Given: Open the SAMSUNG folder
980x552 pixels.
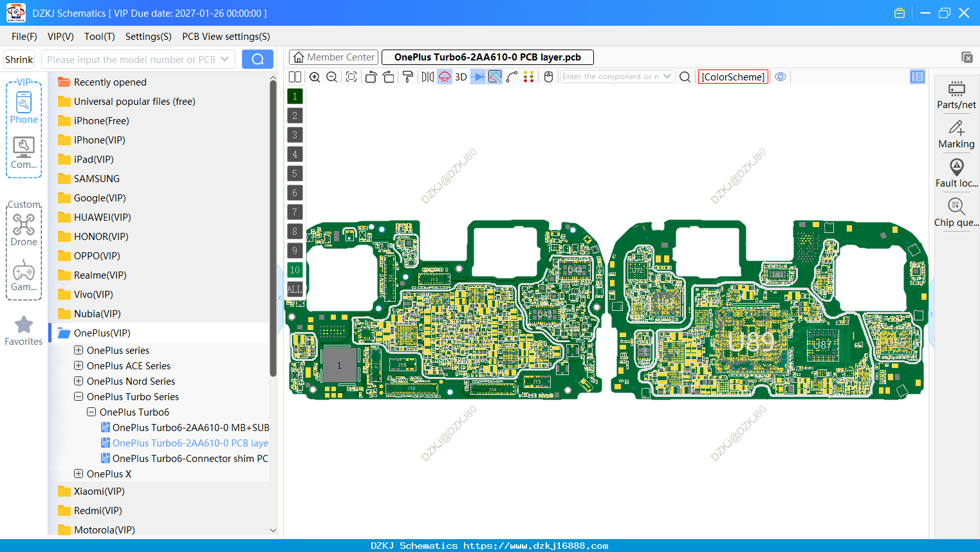Looking at the screenshot, I should pos(97,179).
